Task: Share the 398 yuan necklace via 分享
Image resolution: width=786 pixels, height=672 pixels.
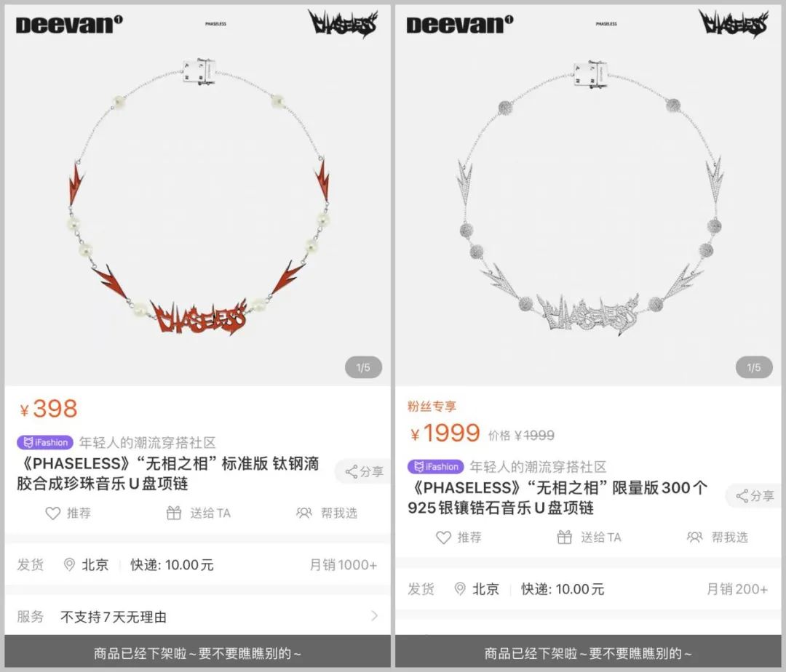Action: point(363,471)
